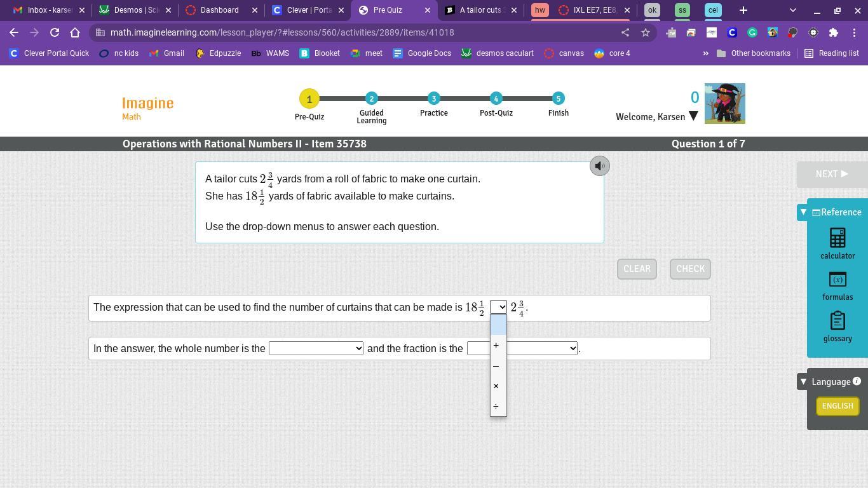Select the Post-Quiz step 4 marker

click(496, 98)
